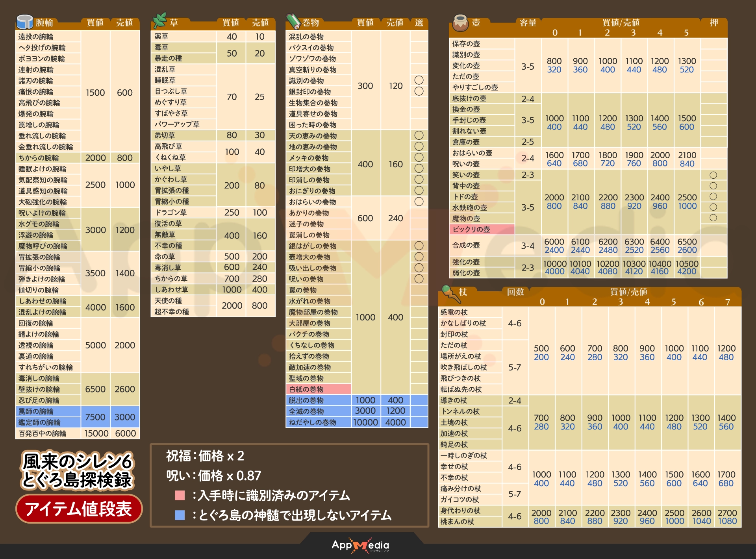756x559 pixels.
Task: Click the circle mark in 笑いの壺 row
Action: click(x=713, y=175)
